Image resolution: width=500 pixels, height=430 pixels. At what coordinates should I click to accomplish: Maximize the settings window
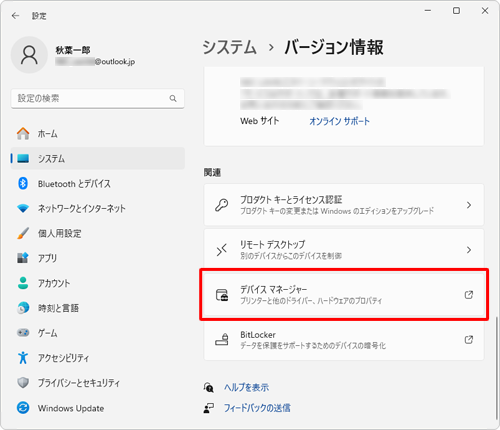[x=456, y=11]
